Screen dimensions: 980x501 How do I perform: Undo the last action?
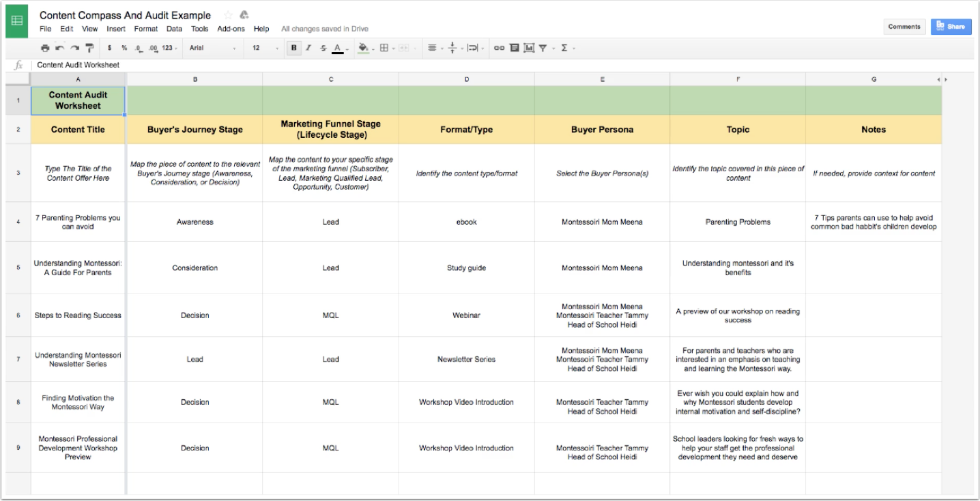click(x=59, y=48)
